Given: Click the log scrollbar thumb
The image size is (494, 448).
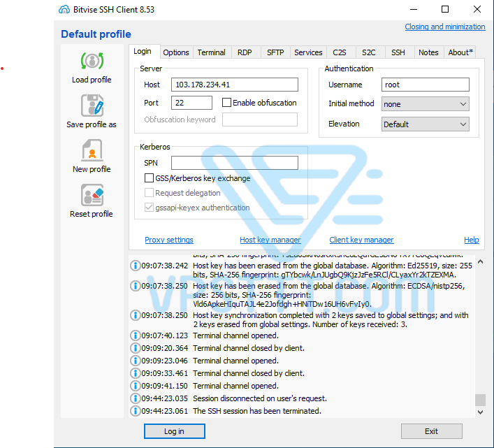Looking at the screenshot, I should point(480,400).
